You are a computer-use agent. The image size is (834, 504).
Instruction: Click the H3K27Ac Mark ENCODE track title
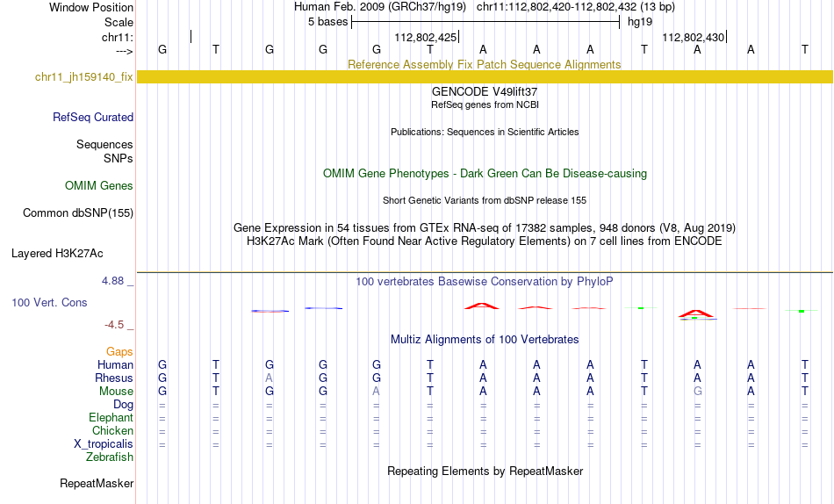pos(485,241)
